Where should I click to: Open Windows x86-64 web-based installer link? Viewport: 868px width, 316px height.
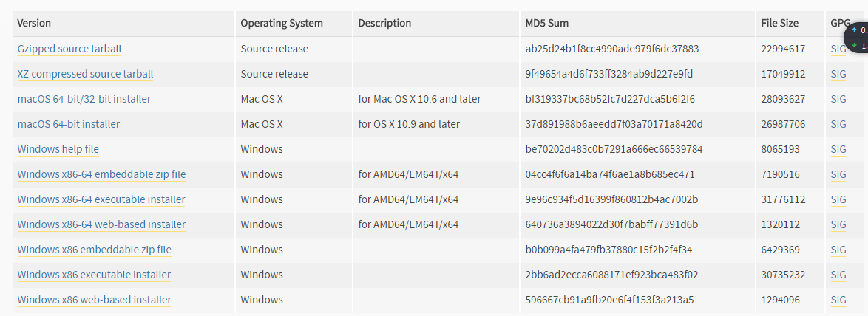101,224
